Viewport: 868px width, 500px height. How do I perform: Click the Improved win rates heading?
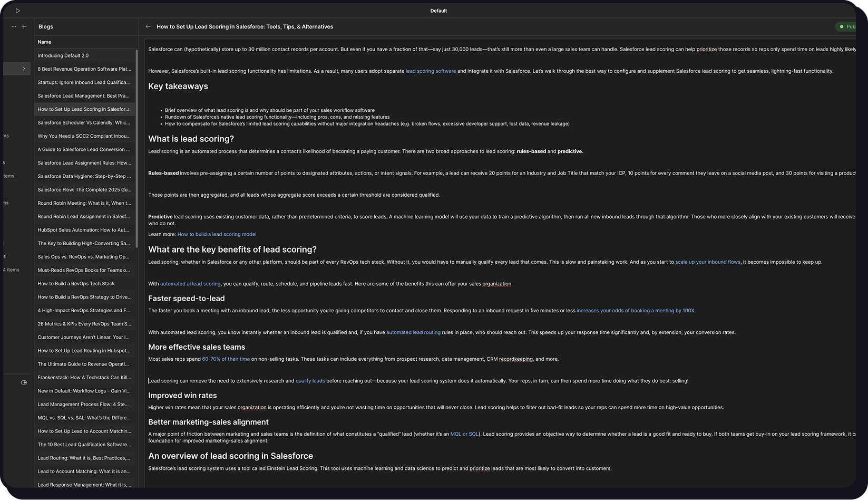click(x=182, y=396)
